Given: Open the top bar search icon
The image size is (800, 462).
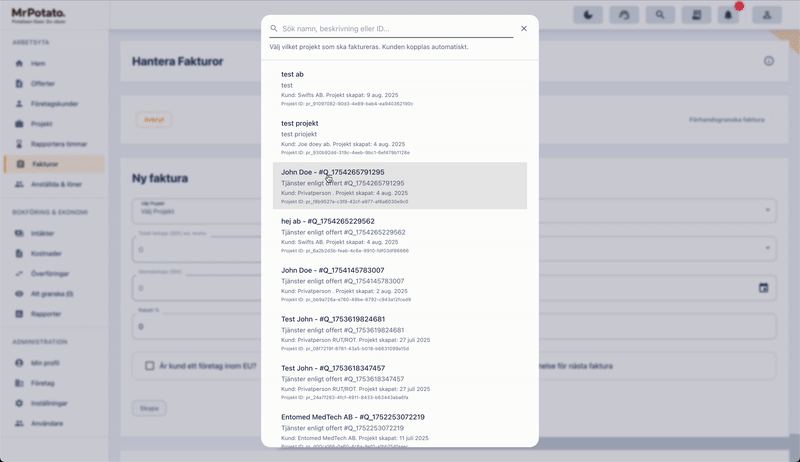Looking at the screenshot, I should 660,15.
